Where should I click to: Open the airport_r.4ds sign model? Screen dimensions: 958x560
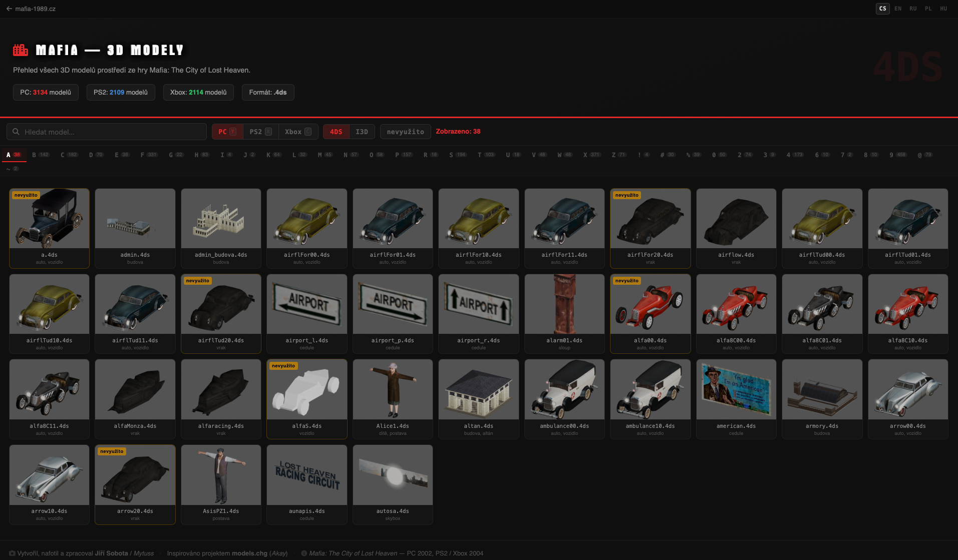(479, 314)
